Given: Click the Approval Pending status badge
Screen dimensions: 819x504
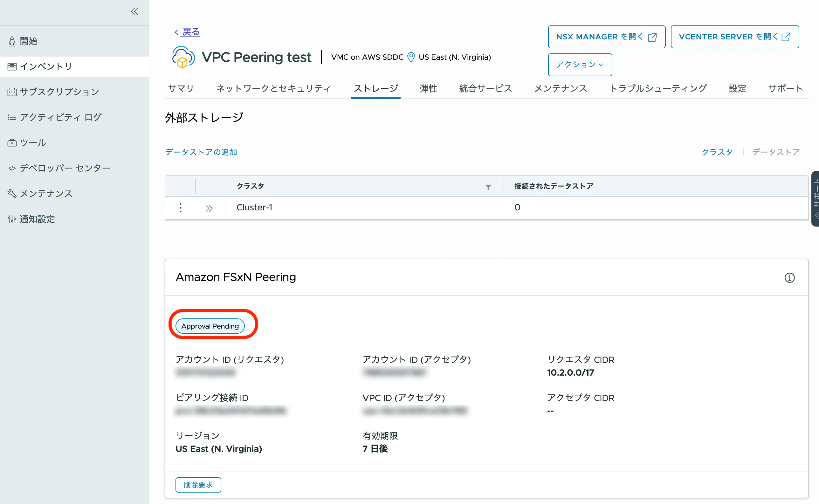Looking at the screenshot, I should tap(210, 326).
